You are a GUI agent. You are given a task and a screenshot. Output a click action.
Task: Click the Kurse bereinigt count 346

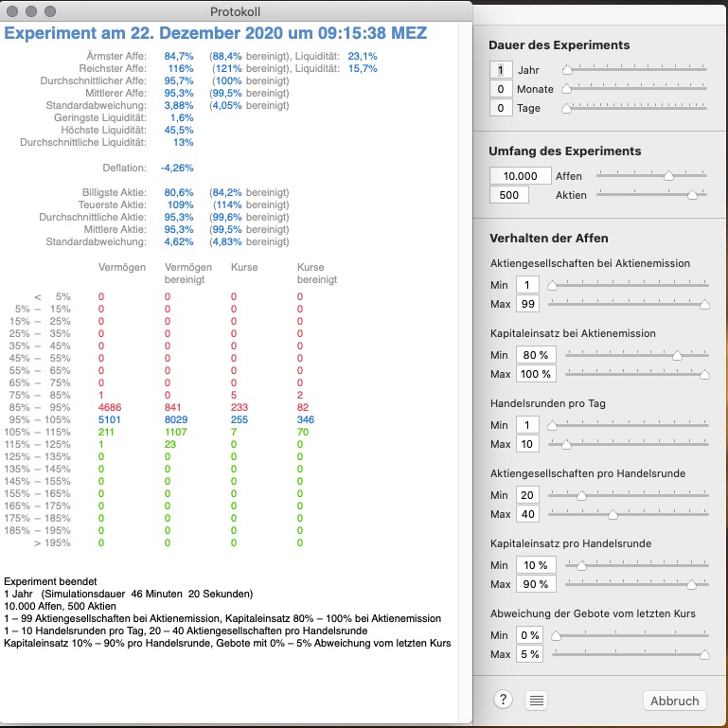click(x=306, y=419)
